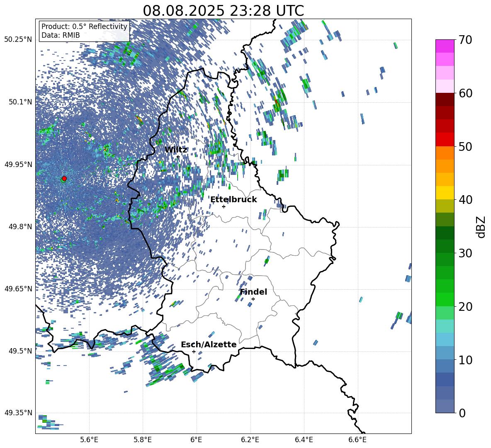This screenshot has width=491, height=448.
Task: Click the magenta top segment of the colorbar
Action: pos(445,46)
